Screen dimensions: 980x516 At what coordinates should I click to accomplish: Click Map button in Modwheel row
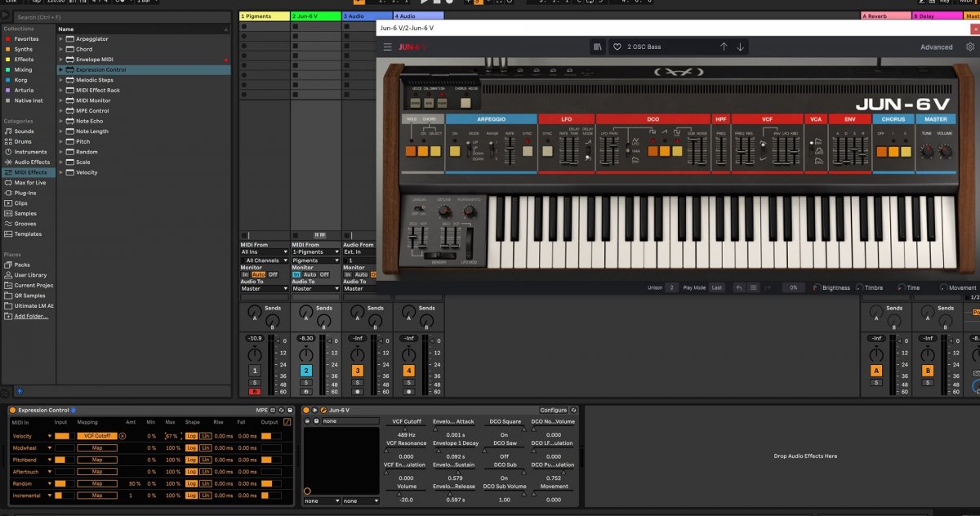point(97,447)
